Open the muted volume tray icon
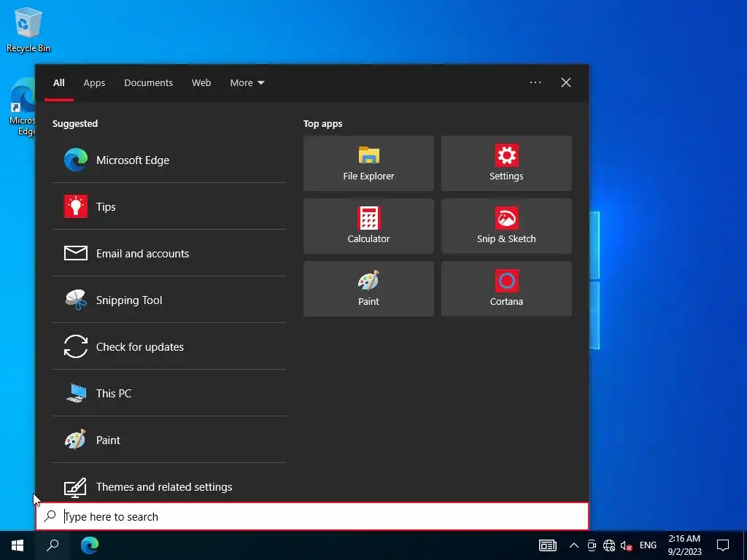This screenshot has height=560, width=747. coord(626,545)
